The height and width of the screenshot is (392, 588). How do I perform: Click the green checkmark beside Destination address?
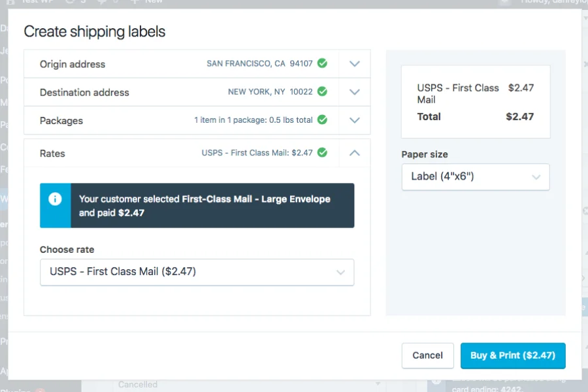click(x=322, y=91)
